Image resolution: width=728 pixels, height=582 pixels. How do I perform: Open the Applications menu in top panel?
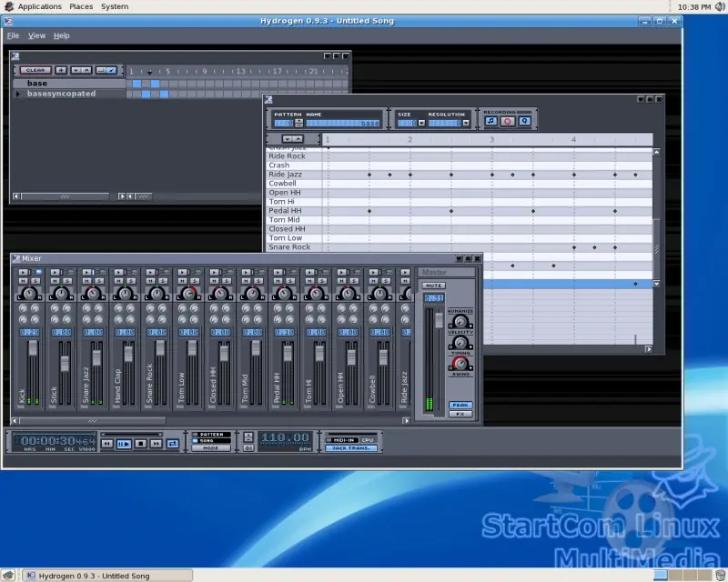coord(39,6)
